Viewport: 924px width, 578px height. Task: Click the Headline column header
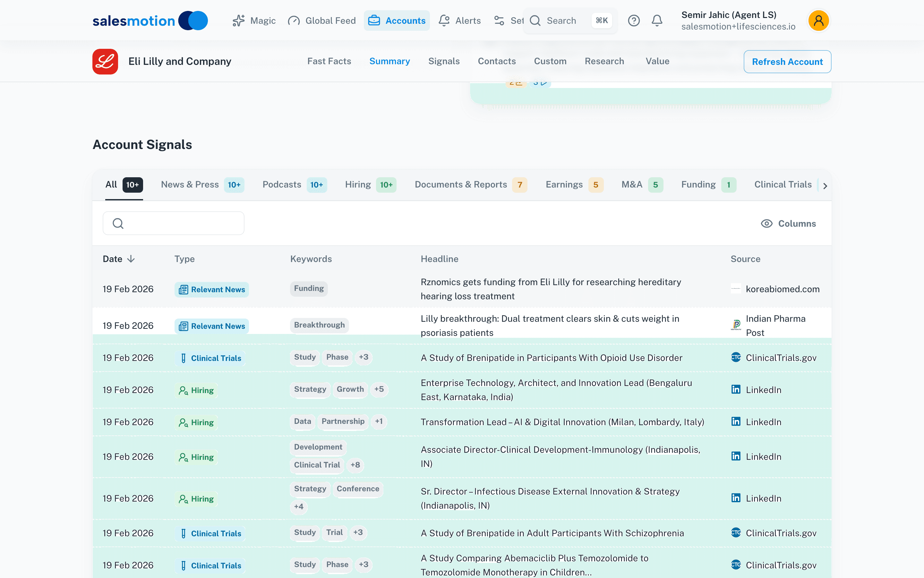point(440,259)
